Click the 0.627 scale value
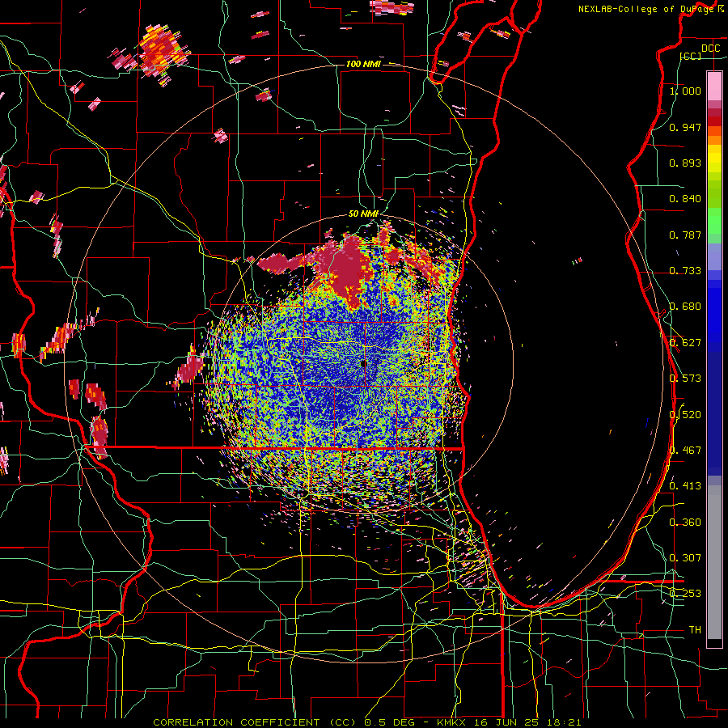 [x=685, y=343]
